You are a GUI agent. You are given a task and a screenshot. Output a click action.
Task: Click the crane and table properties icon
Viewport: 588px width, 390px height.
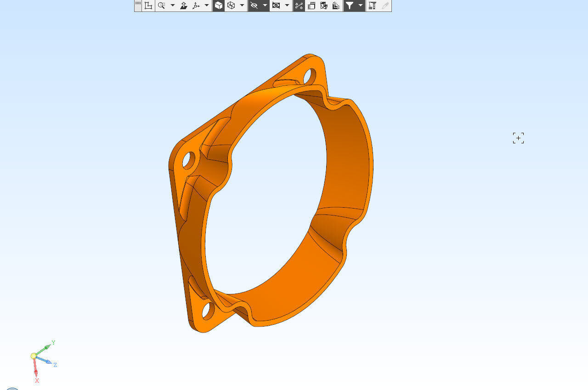[x=373, y=6]
